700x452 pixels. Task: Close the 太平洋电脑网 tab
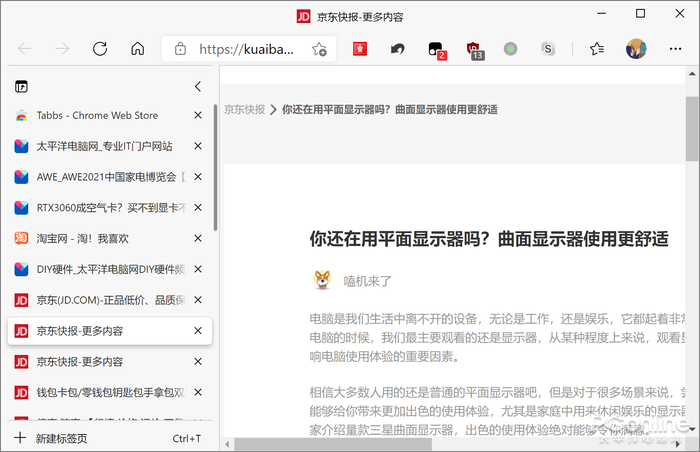click(x=198, y=146)
